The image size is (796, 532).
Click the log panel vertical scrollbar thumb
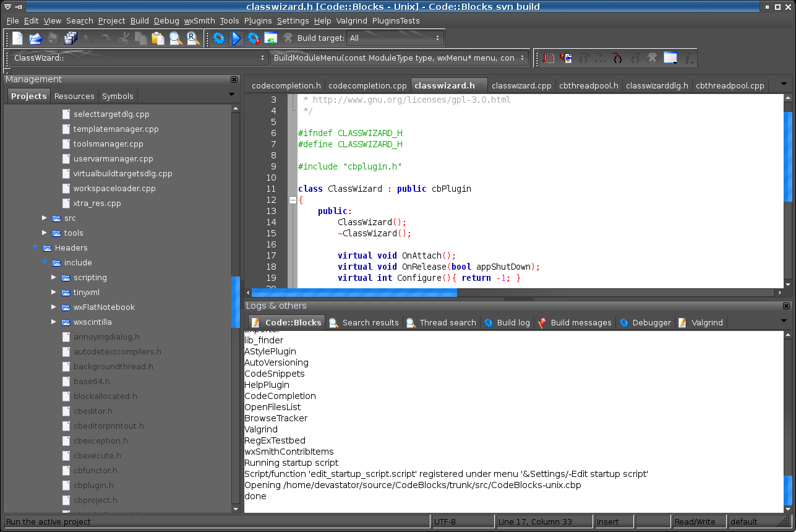[x=787, y=491]
